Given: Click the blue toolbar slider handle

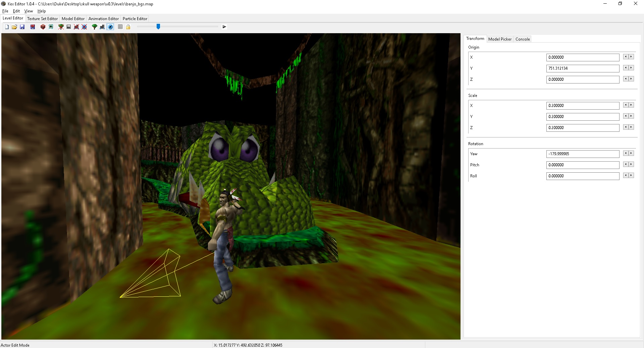Looking at the screenshot, I should click(x=158, y=26).
